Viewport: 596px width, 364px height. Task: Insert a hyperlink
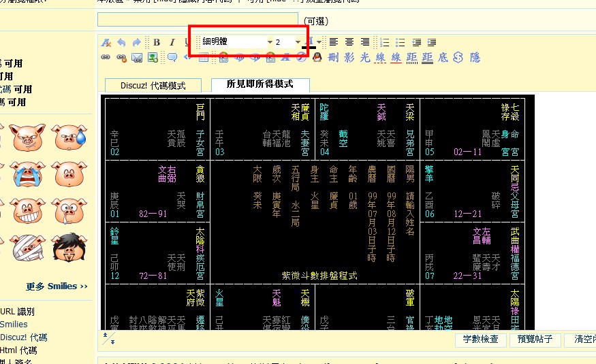(106, 57)
